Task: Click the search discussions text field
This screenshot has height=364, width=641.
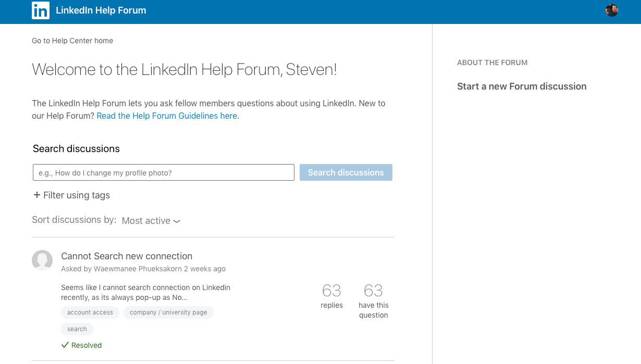Action: 164,173
